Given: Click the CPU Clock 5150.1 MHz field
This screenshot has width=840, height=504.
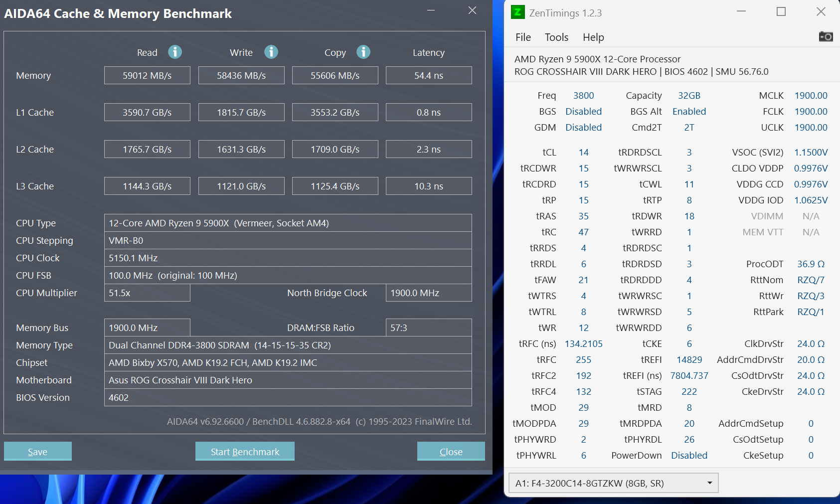Looking at the screenshot, I should point(288,258).
